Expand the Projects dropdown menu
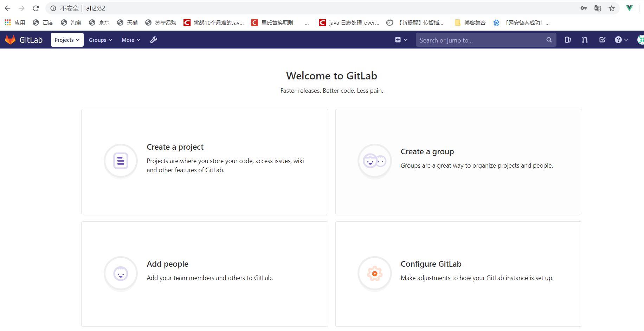Screen dimensions: 644x331 coord(67,40)
